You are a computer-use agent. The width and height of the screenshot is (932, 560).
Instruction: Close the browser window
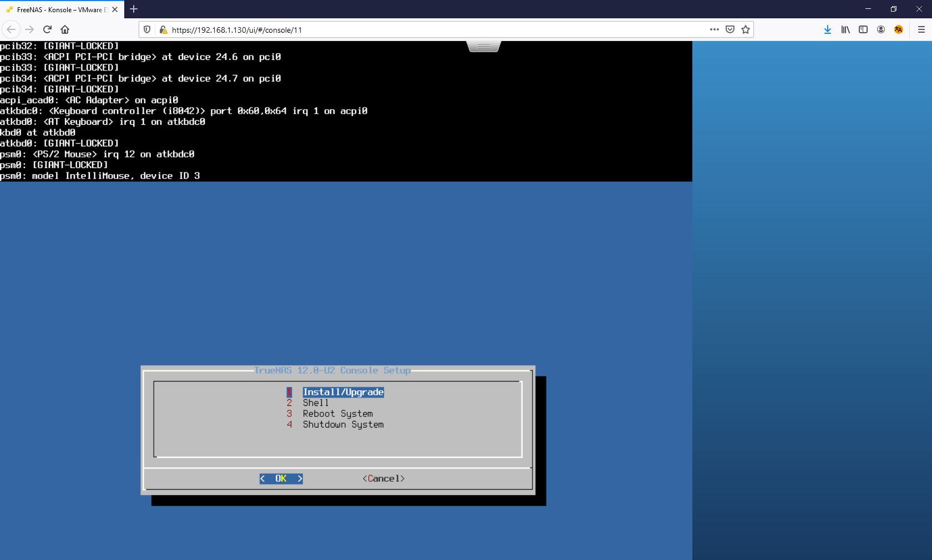click(x=919, y=9)
